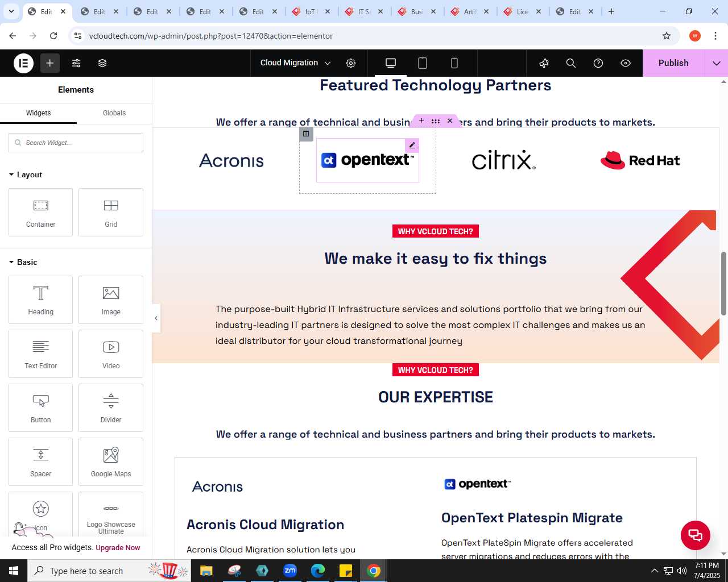This screenshot has width=728, height=582.
Task: Open the Lice browser tab
Action: pos(523,11)
